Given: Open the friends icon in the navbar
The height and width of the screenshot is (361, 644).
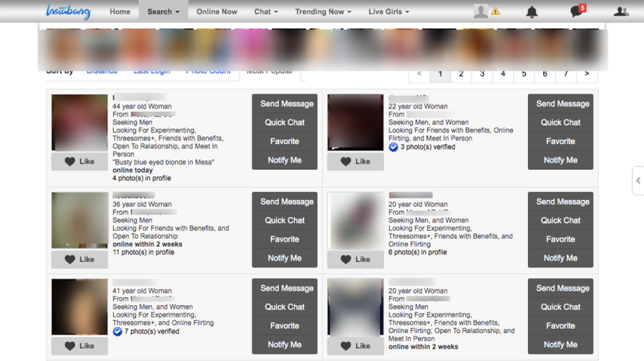Looking at the screenshot, I should (620, 11).
